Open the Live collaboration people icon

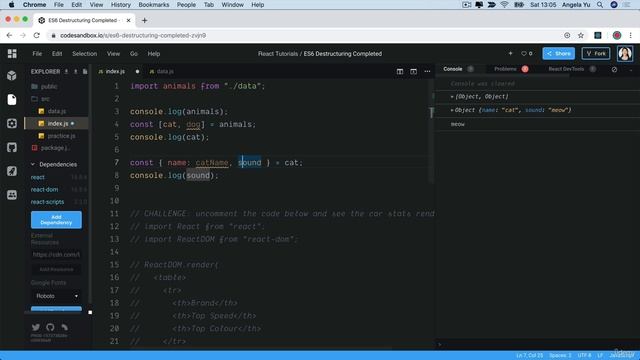point(12,195)
